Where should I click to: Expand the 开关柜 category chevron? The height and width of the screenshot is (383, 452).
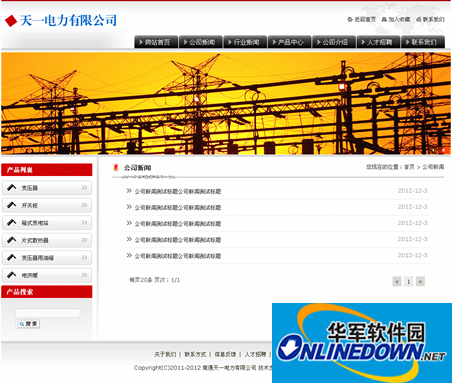[x=84, y=205]
